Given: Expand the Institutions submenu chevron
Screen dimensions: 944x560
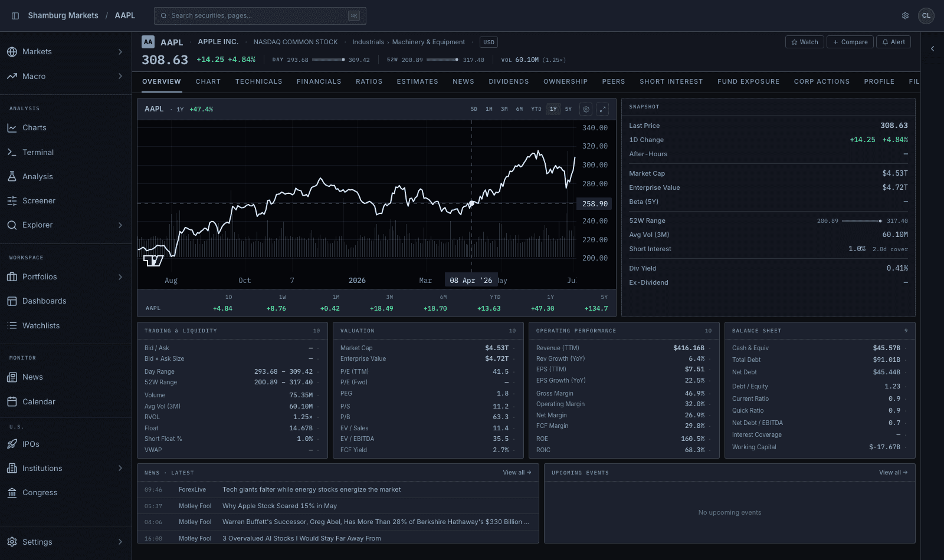Looking at the screenshot, I should pyautogui.click(x=120, y=468).
